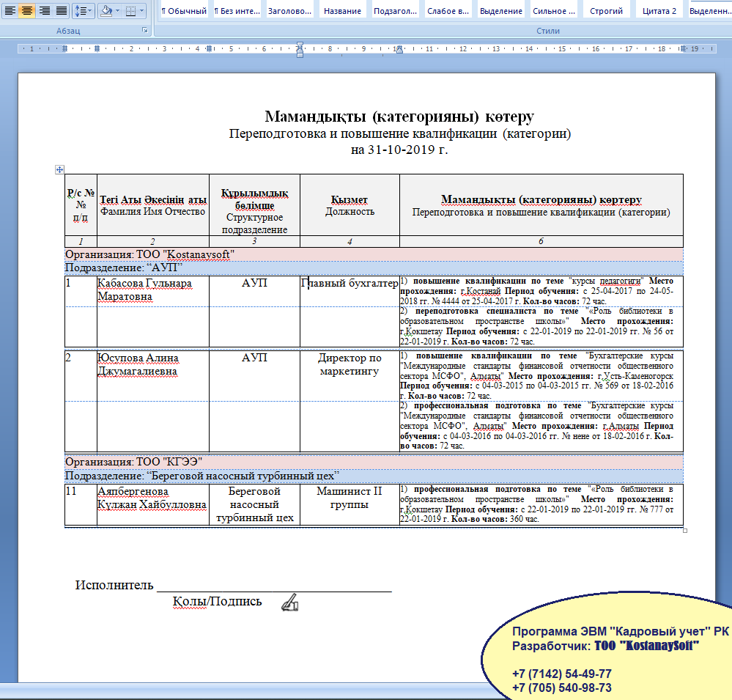Apply the Цитата 2 style
Image resolution: width=732 pixels, height=700 pixels.
(x=659, y=11)
